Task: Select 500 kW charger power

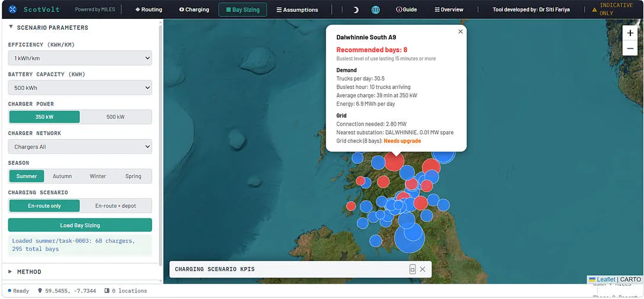Action: 115,117
